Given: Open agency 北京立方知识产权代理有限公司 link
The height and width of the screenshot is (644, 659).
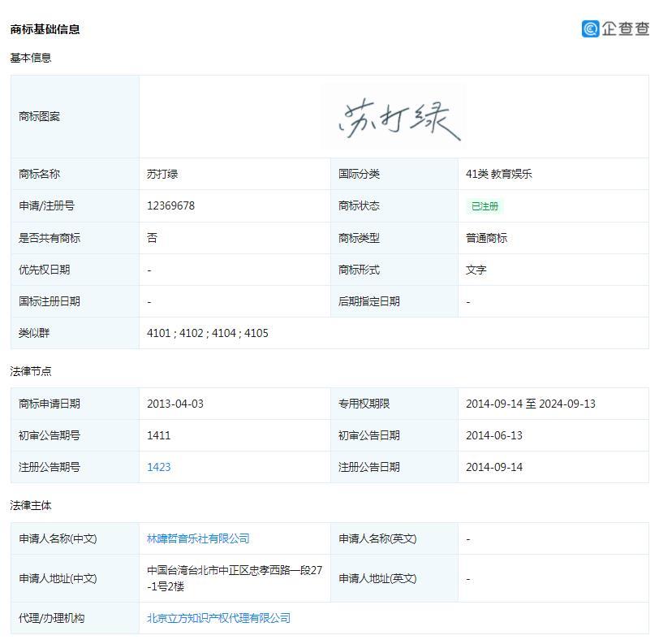Looking at the screenshot, I should point(218,618).
